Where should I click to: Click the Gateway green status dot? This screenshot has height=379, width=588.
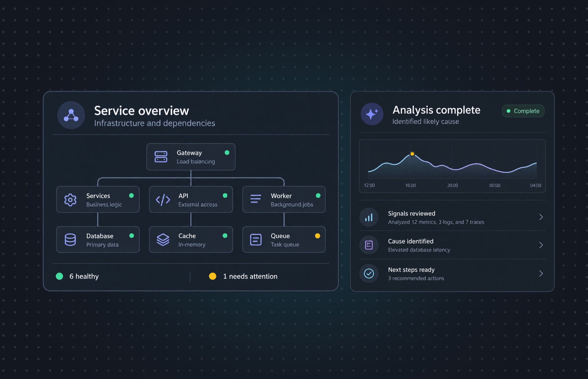227,153
